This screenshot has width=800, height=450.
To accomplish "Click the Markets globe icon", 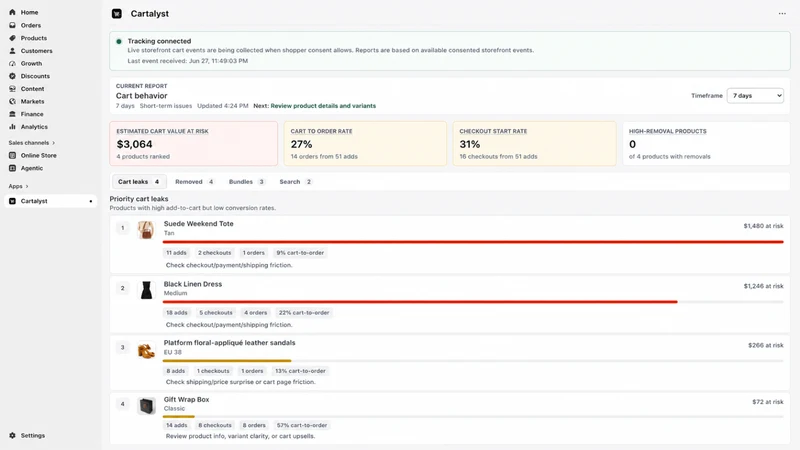I will [12, 102].
